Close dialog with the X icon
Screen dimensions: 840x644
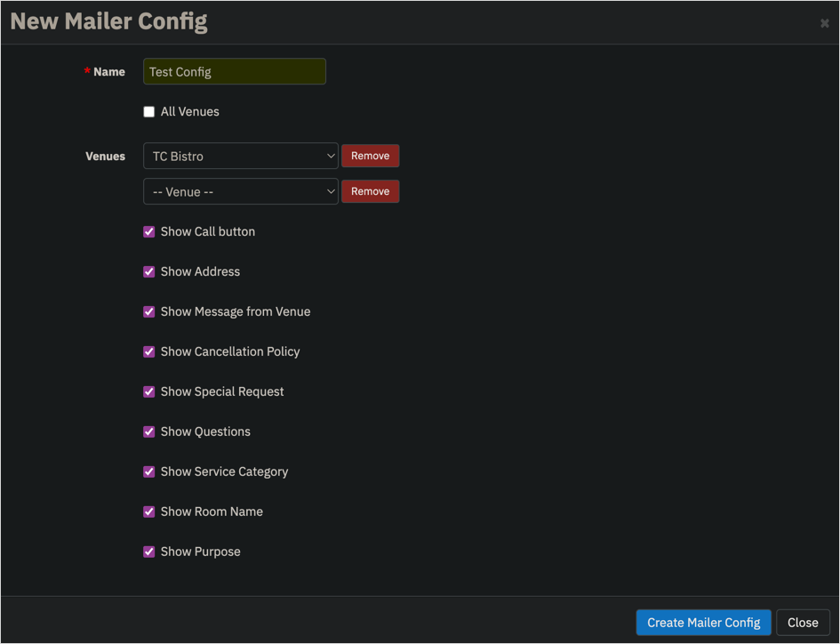[825, 23]
